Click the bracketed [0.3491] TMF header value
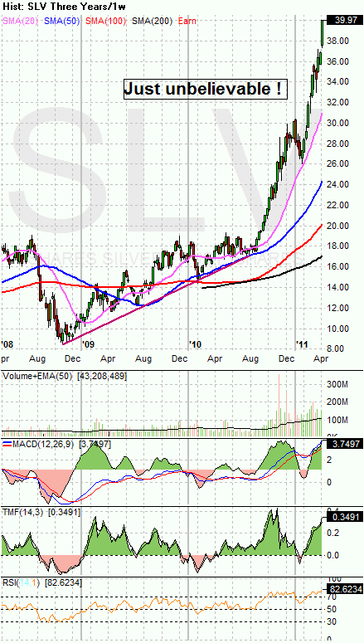 click(x=65, y=512)
